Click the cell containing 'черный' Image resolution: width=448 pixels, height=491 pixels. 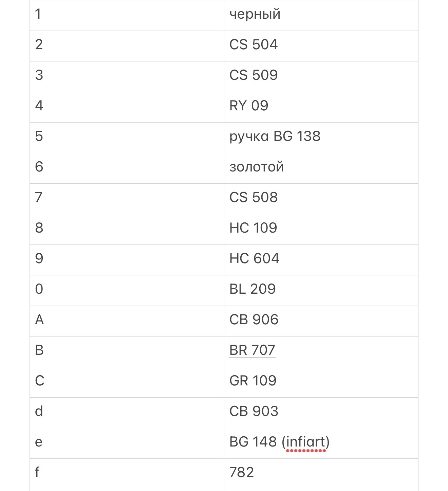coord(321,15)
